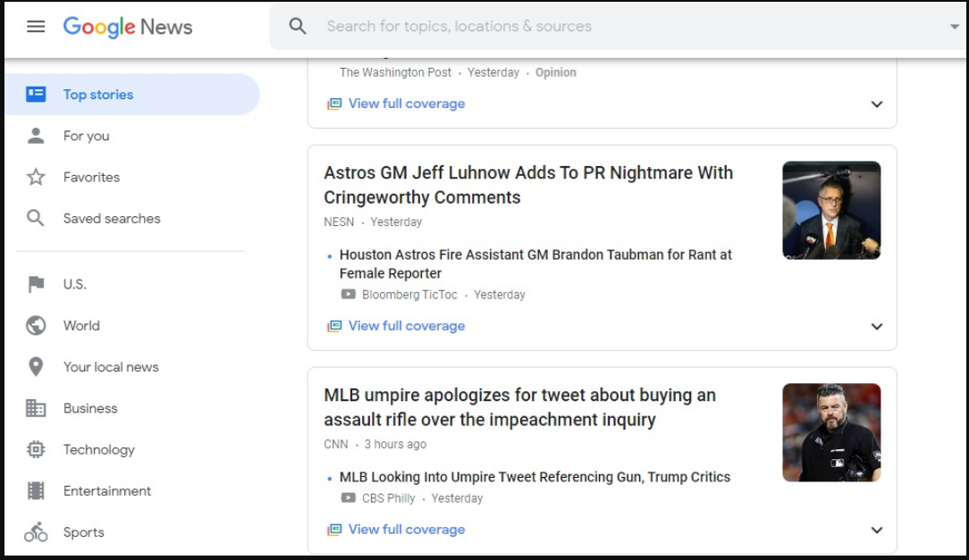
Task: Open MLB Looking Into Umpire Tweet article
Action: (x=535, y=477)
